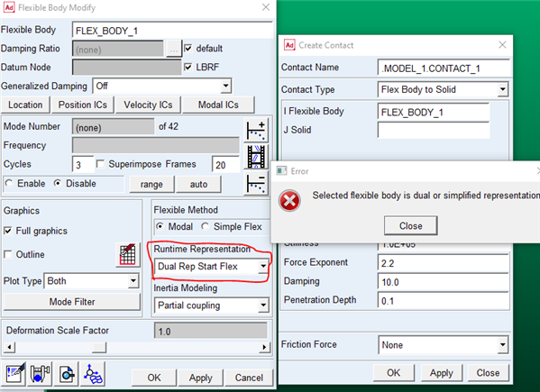Click OK in Flexible Body Modify
The width and height of the screenshot is (540, 392).
pyautogui.click(x=154, y=378)
